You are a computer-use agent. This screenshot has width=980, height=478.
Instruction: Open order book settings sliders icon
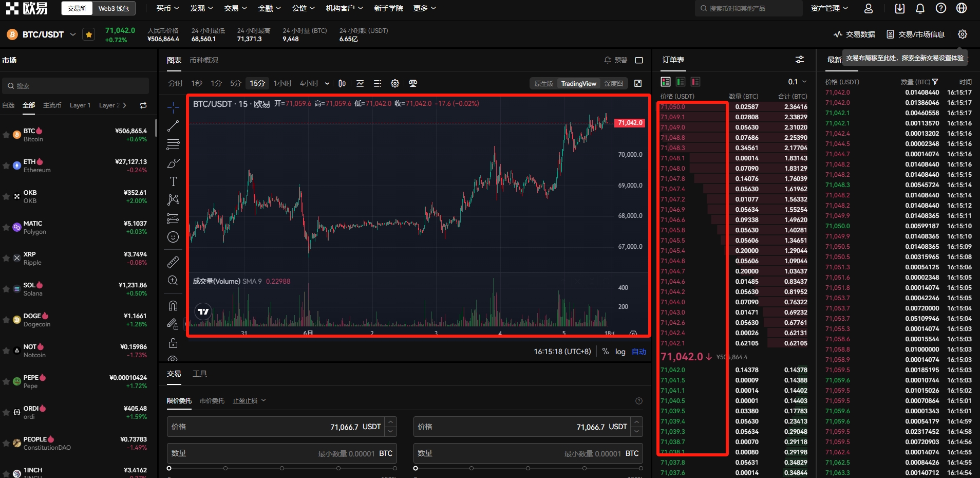click(x=800, y=60)
